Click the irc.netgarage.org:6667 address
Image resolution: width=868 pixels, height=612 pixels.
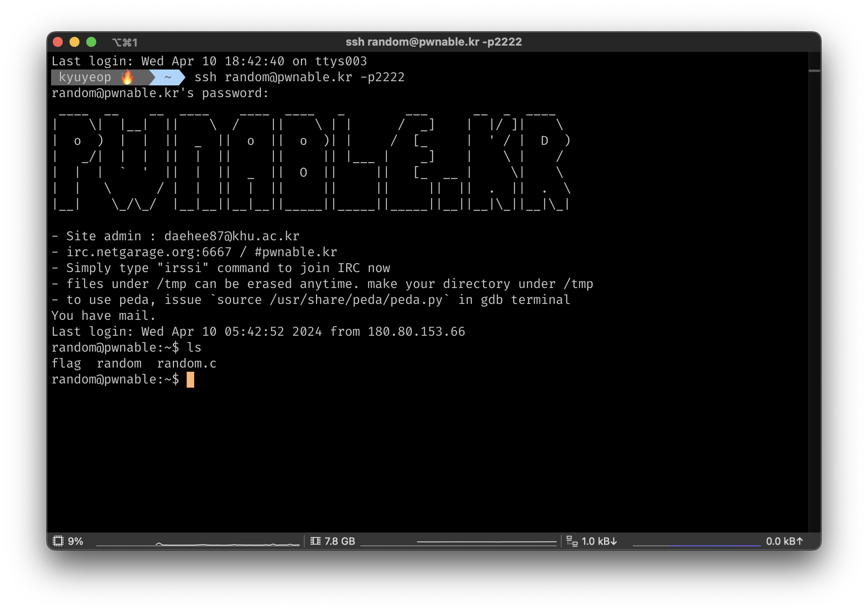[x=149, y=252]
